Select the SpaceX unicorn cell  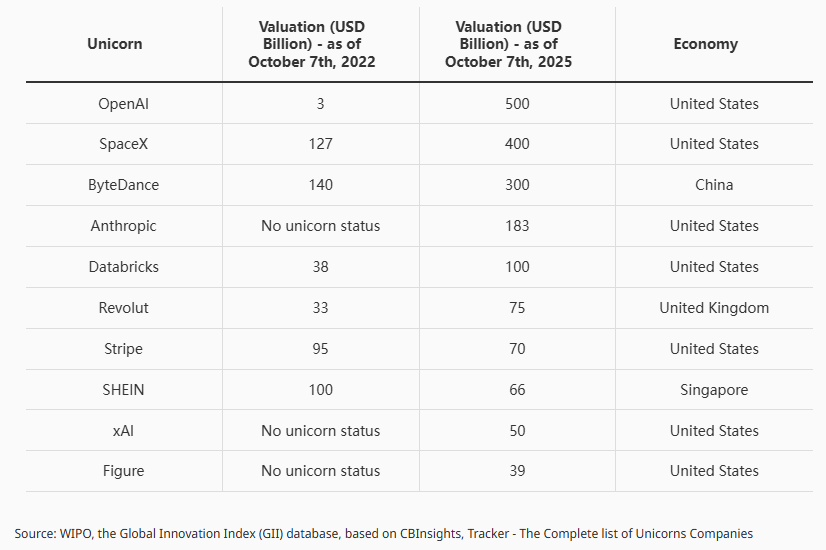point(124,144)
